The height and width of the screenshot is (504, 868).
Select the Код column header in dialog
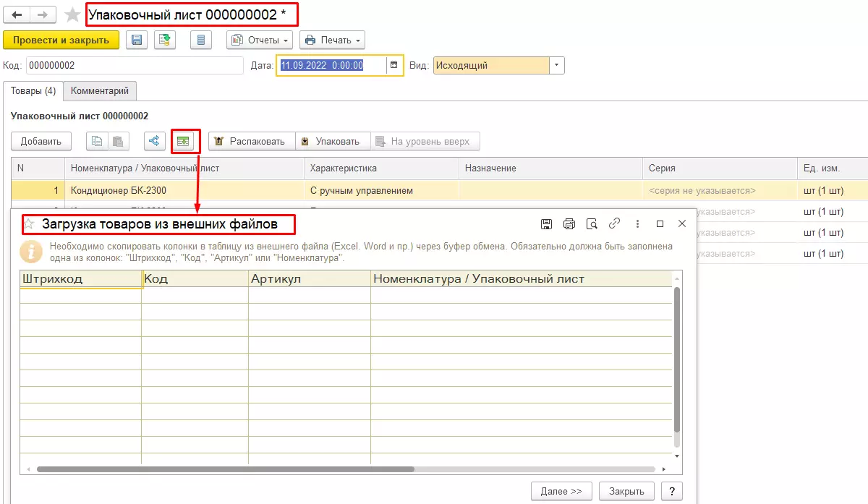[x=195, y=278]
